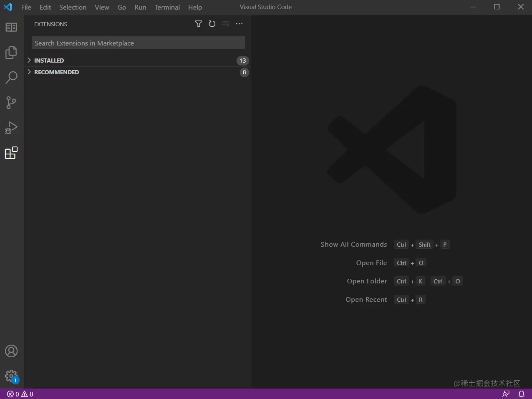
Task: Open the Selection menu
Action: [73, 7]
